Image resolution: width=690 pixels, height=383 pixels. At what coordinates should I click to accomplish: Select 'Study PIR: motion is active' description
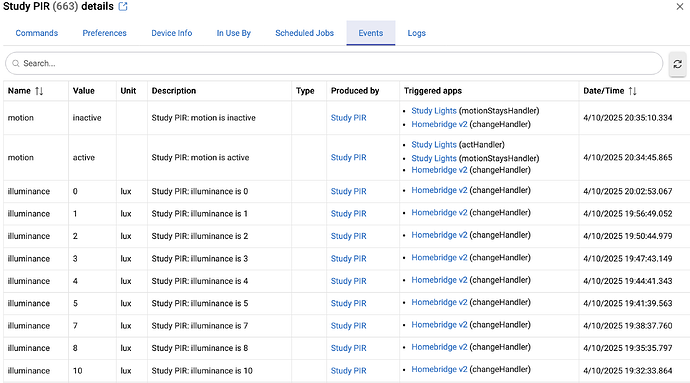(x=200, y=158)
